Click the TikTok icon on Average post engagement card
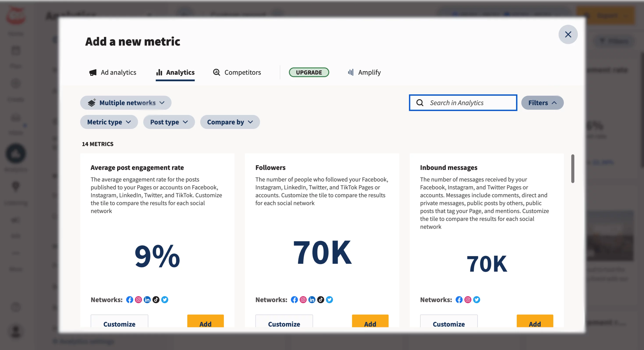Screen dimensions: 644x350 (x=156, y=300)
